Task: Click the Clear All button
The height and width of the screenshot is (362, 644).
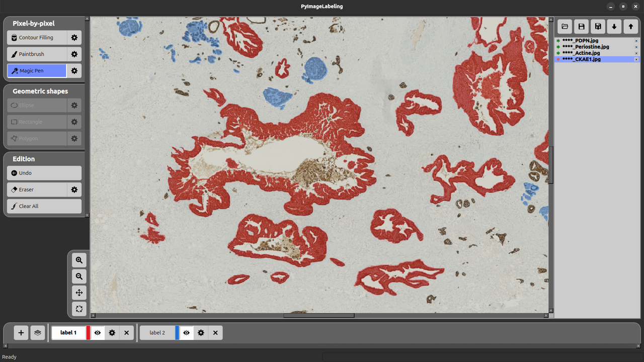Action: (44, 206)
